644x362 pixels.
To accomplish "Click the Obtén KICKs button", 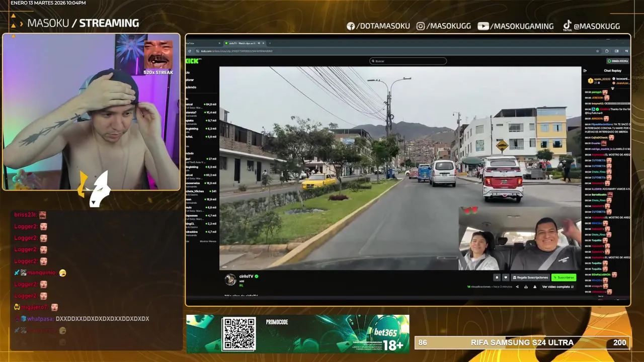I will [x=618, y=61].
